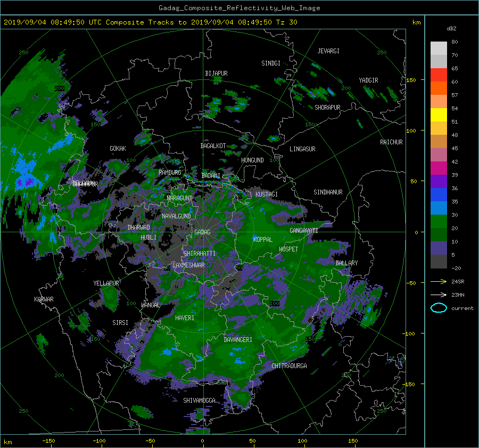Click the -150 tick on bottom axis

click(48, 441)
